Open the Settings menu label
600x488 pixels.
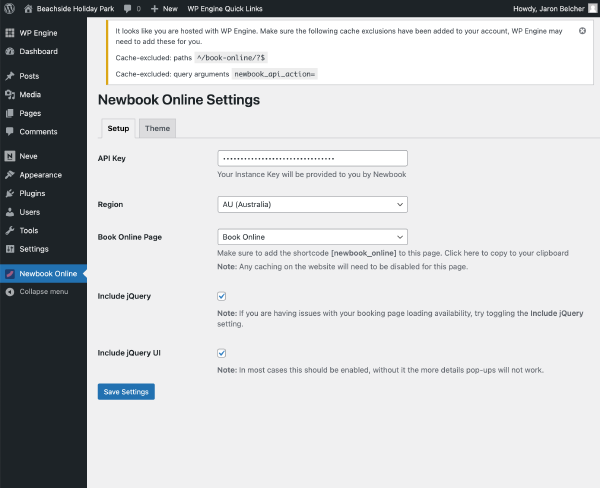(34, 249)
